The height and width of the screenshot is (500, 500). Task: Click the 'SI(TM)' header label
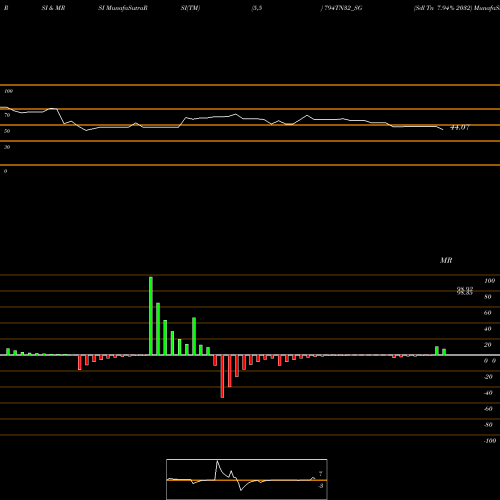(190, 8)
